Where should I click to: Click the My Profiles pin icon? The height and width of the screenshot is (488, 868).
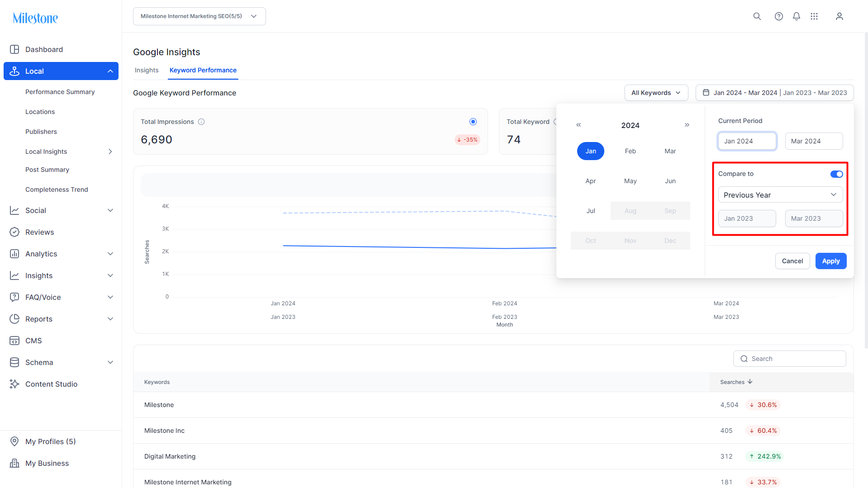pos(14,441)
